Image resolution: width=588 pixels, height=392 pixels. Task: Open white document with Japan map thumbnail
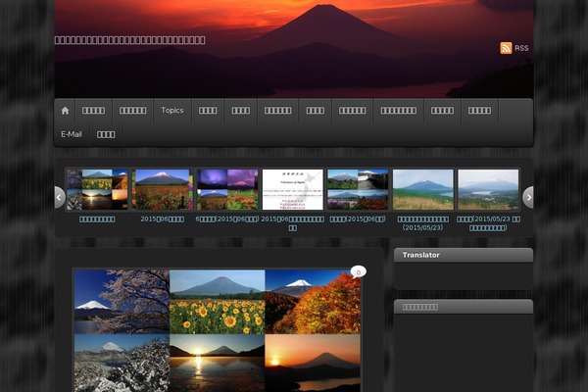(x=292, y=189)
